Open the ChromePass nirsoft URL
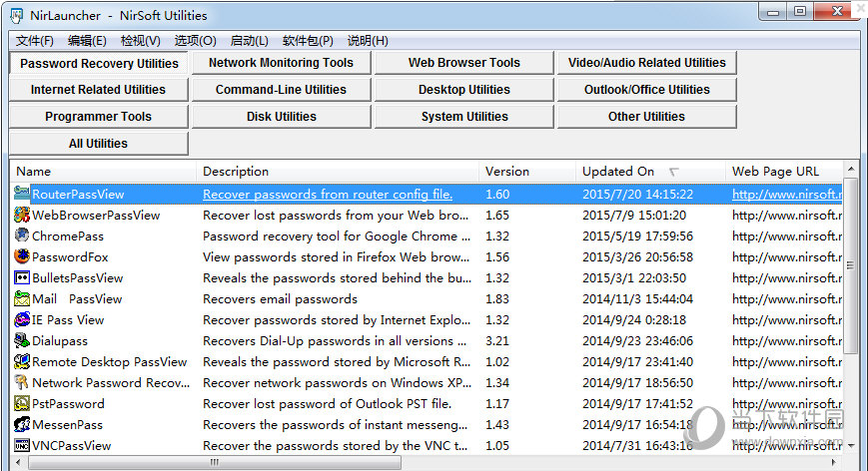868x471 pixels. 787,236
